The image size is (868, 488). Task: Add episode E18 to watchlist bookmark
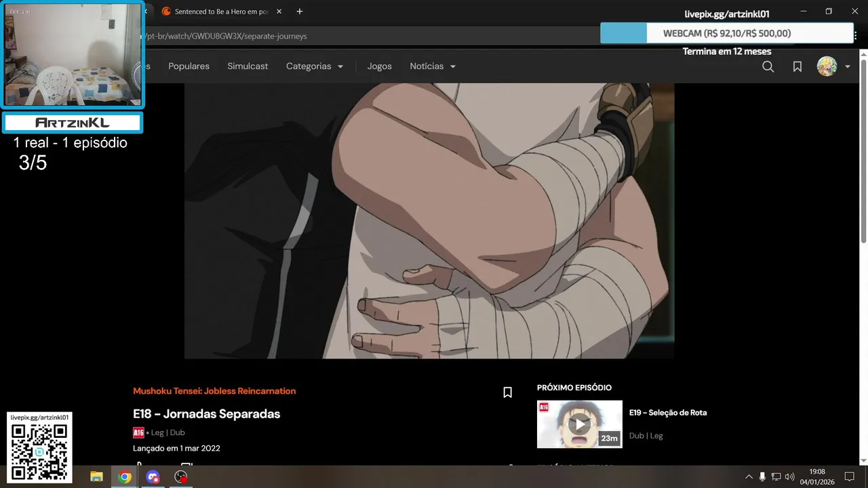click(507, 392)
